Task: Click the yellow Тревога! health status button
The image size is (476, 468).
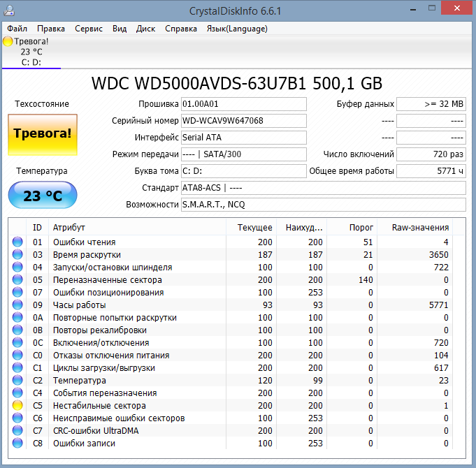Action: tap(43, 135)
